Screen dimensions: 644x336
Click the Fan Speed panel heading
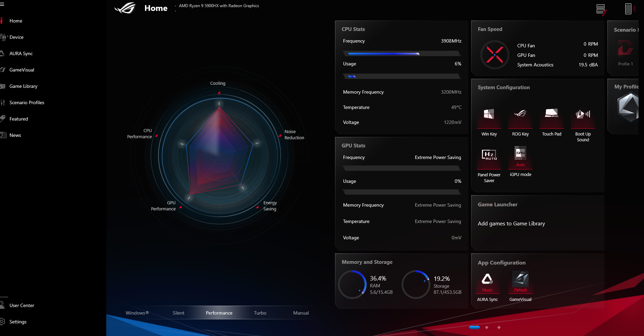click(x=490, y=29)
